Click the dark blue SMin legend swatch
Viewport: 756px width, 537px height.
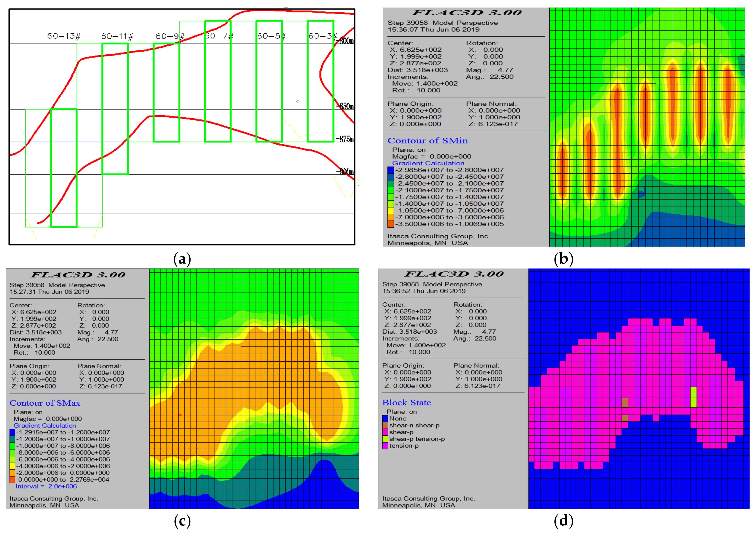(391, 170)
